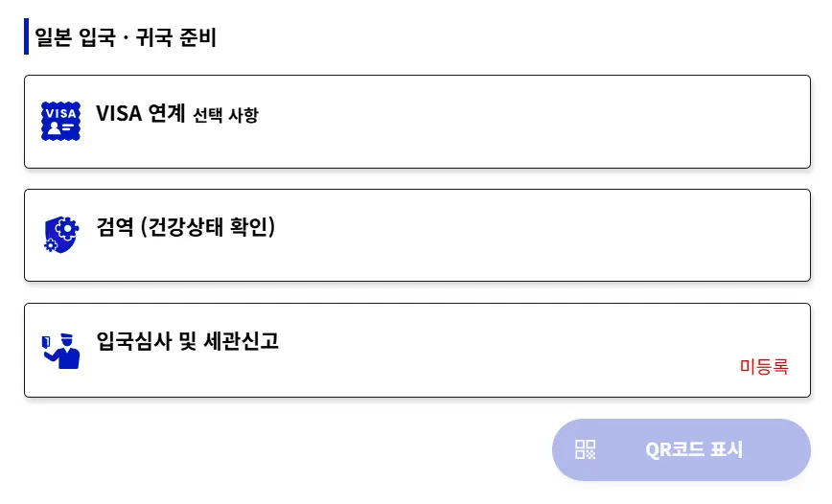Open the 입국심사 및 세관신고 card
832x504 pixels.
(x=417, y=350)
